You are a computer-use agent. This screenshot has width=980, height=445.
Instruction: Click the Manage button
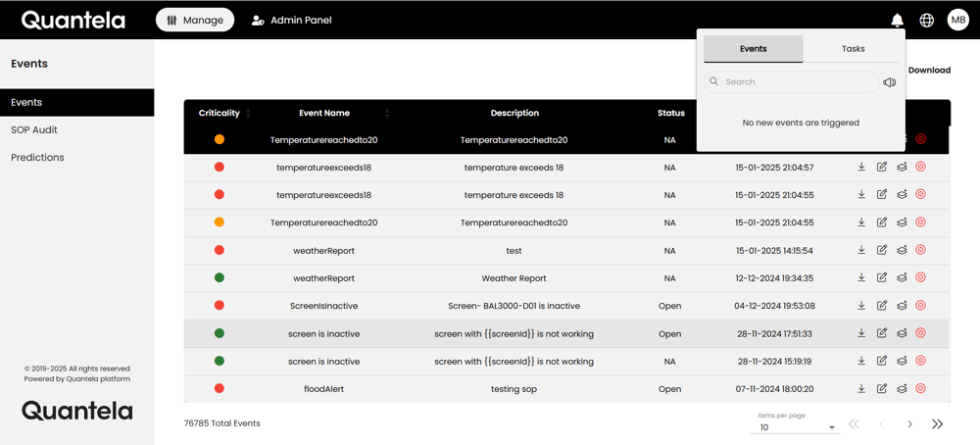tap(195, 20)
